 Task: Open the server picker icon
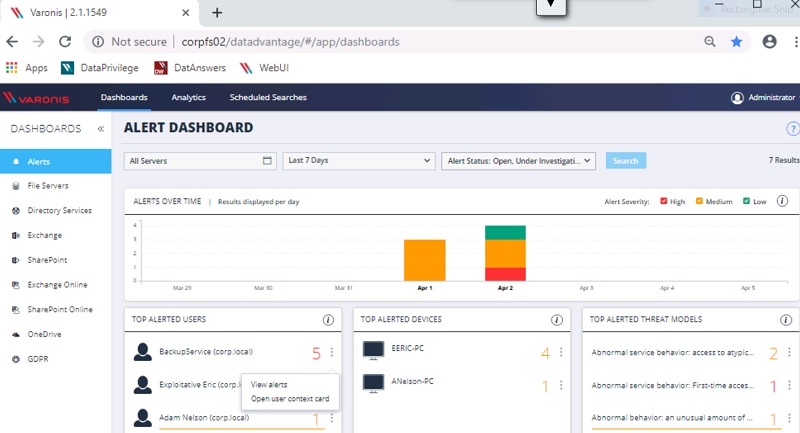click(x=267, y=161)
